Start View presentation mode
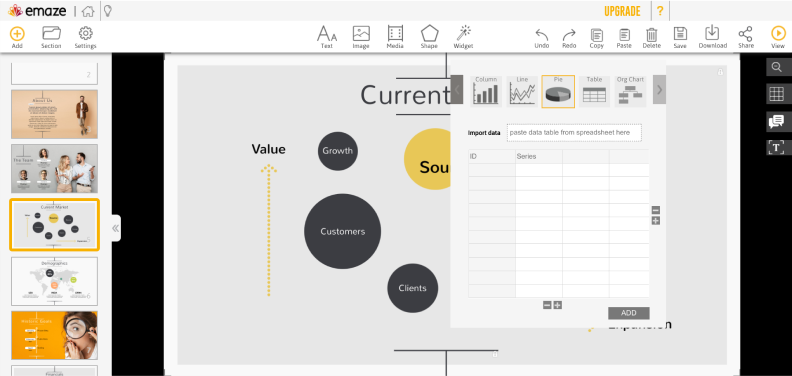Image resolution: width=792 pixels, height=376 pixels. (x=778, y=37)
